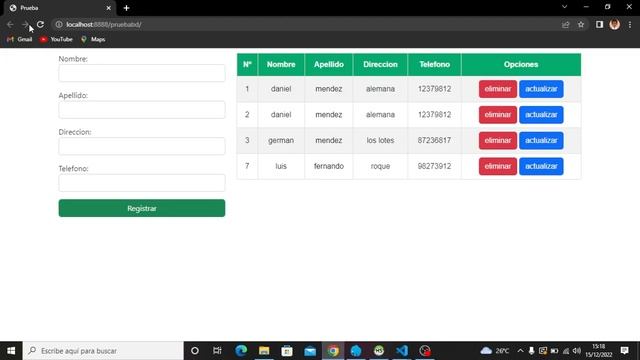Click the Registrar button
This screenshot has height=360, width=640.
pos(142,208)
